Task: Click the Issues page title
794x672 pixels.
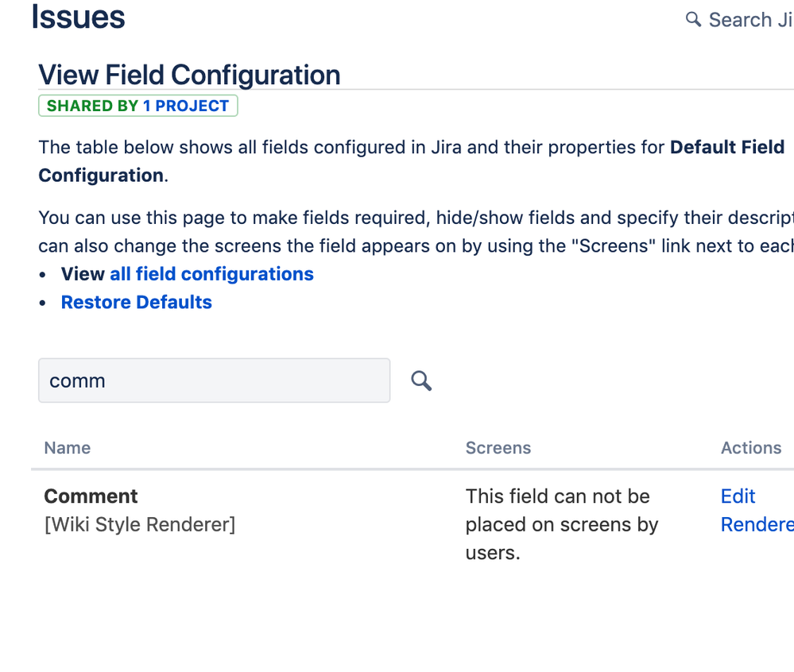Action: 77,17
